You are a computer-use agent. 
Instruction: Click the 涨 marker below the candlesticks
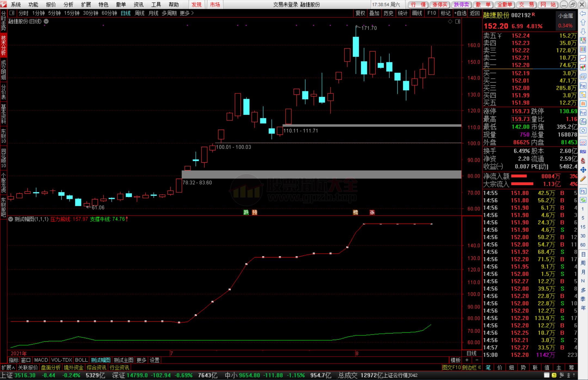(372, 212)
